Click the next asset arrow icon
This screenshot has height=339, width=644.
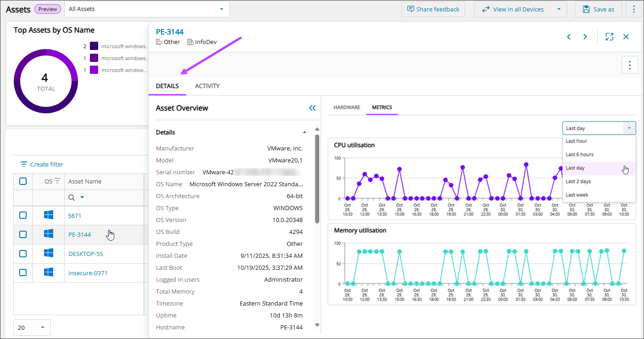pyautogui.click(x=585, y=37)
